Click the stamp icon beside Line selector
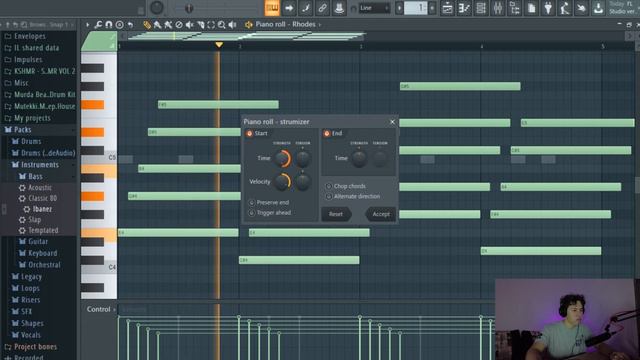640x360 pixels. [339, 8]
